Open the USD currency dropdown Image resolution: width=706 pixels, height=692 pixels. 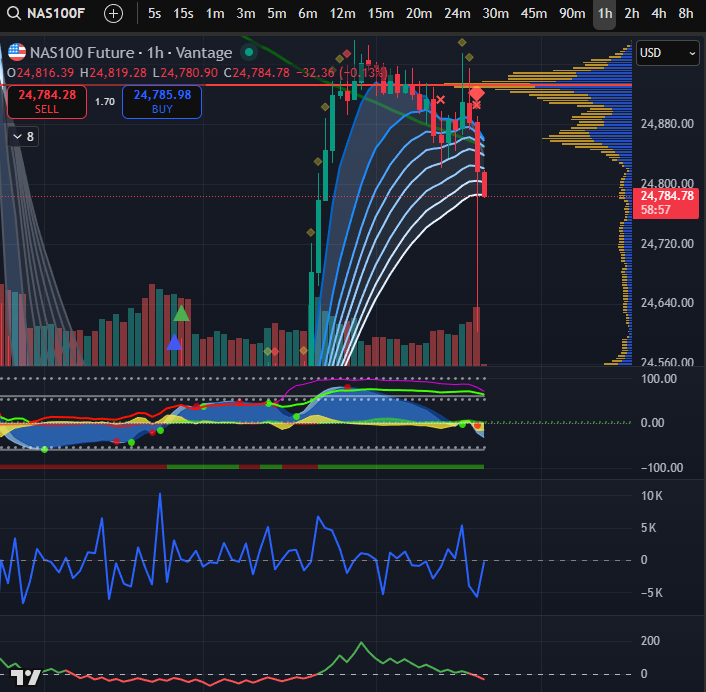(668, 53)
